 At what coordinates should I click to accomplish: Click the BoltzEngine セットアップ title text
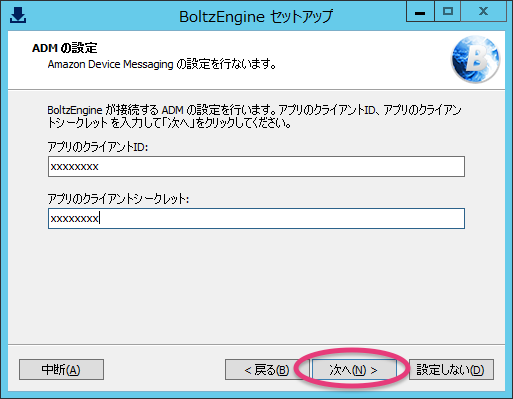pos(256,17)
